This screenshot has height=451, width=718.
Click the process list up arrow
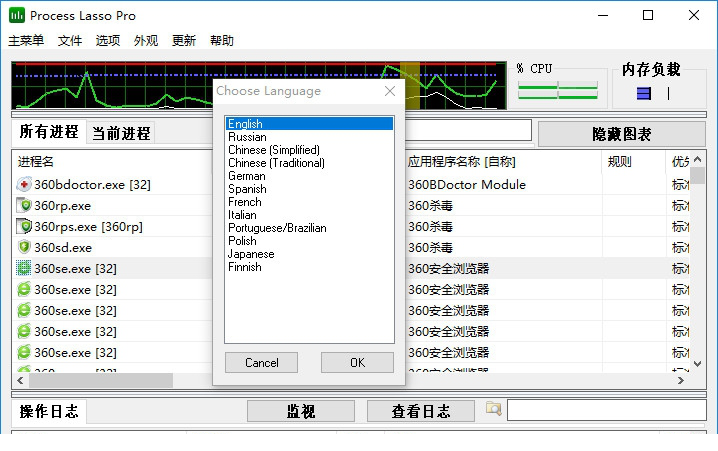point(697,159)
